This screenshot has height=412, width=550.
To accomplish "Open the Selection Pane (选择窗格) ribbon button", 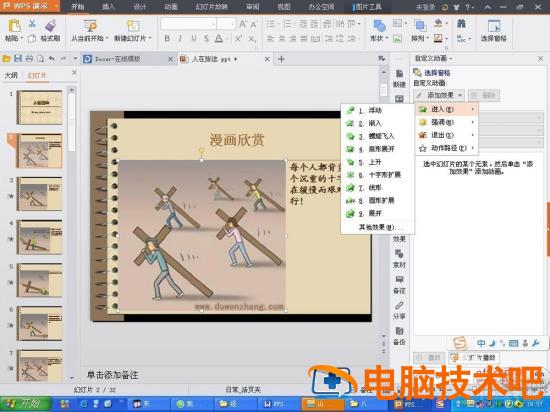I will point(494,31).
